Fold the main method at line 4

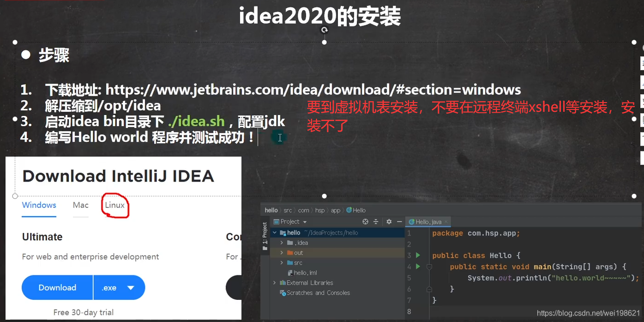(x=429, y=267)
